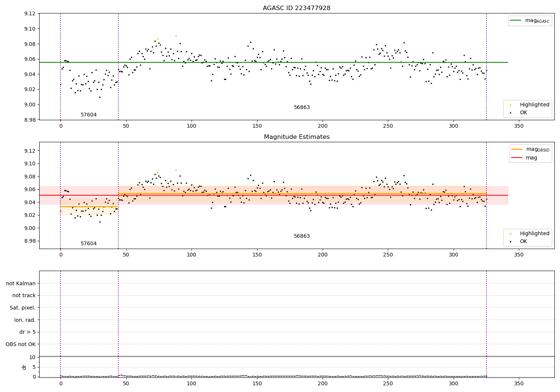Click the 'dr' y-axis label
Screen dimensions: 560x392
coord(24,367)
